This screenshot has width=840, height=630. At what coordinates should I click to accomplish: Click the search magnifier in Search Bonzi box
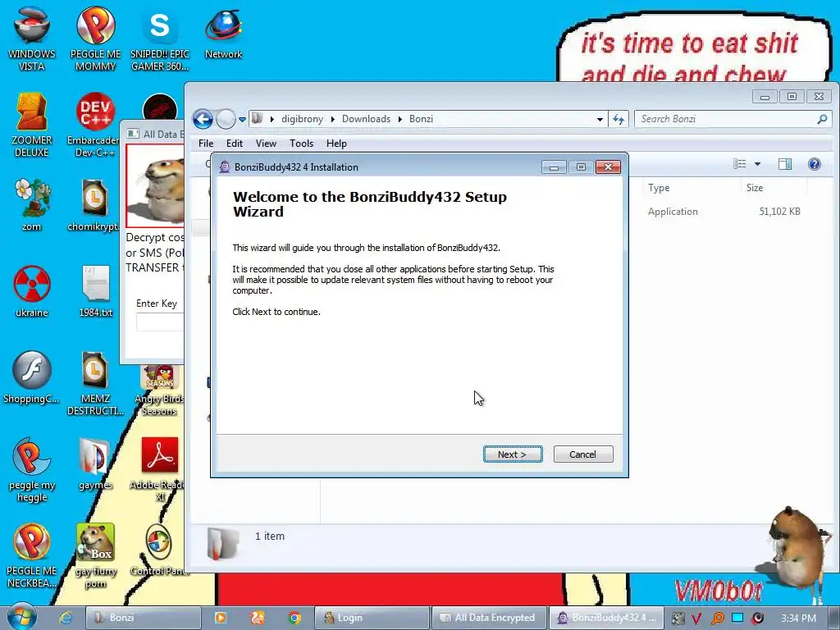click(822, 119)
